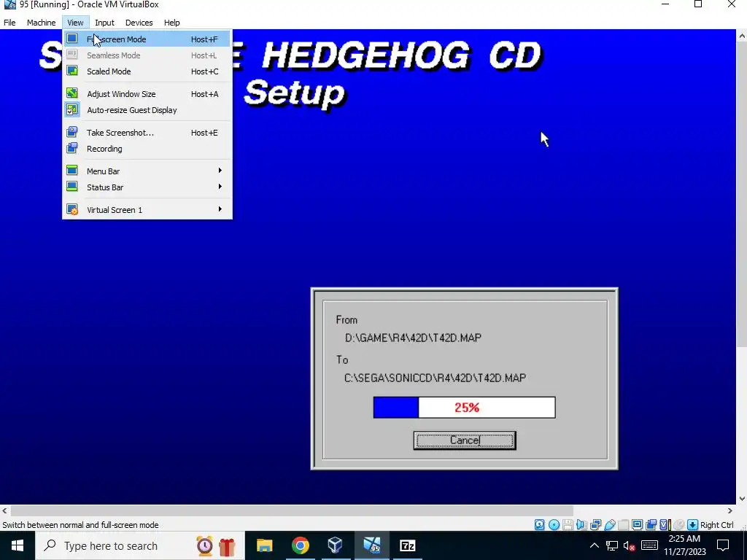Click the audio indicator in VirtualBox status bar
The width and height of the screenshot is (747, 560).
click(581, 525)
